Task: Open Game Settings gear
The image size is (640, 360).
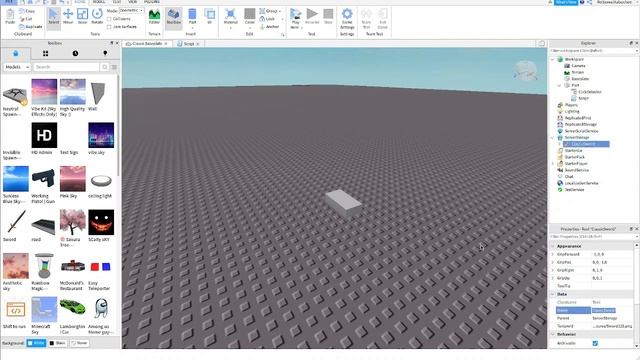Action: (x=347, y=18)
